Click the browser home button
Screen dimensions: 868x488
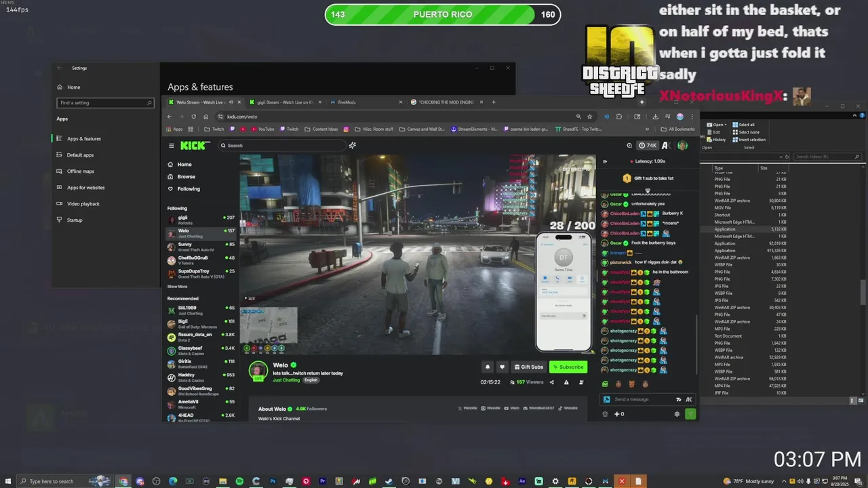206,117
